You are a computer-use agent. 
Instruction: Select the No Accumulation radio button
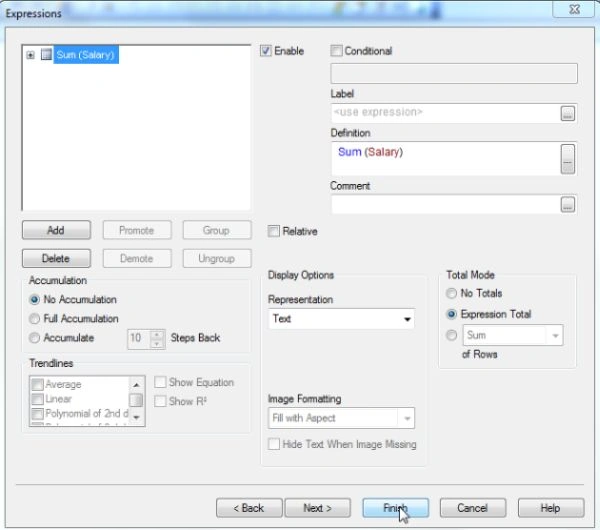[34, 300]
